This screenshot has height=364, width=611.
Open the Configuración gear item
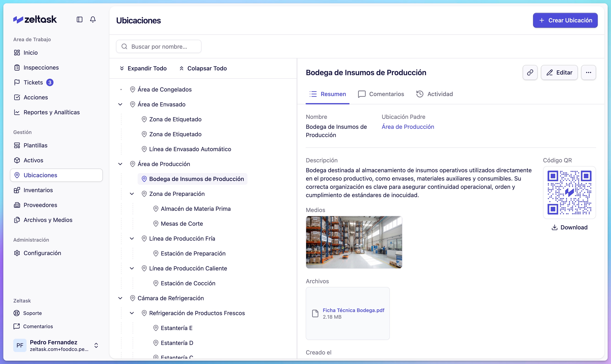(x=42, y=253)
